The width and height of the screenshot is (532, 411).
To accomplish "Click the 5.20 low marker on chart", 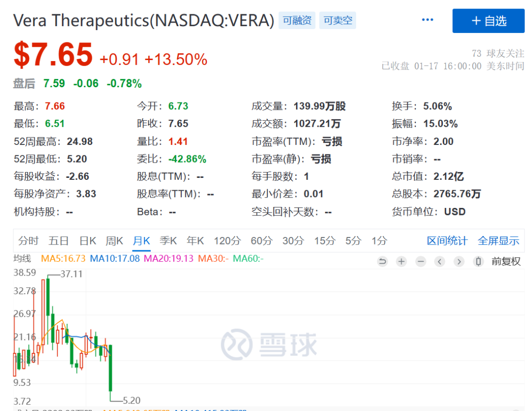I will [132, 401].
